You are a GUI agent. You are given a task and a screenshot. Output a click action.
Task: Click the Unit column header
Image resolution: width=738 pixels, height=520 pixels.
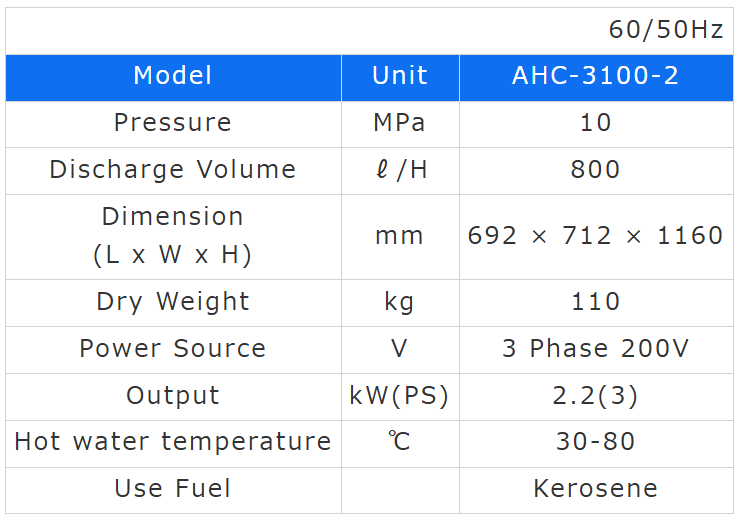(x=399, y=76)
